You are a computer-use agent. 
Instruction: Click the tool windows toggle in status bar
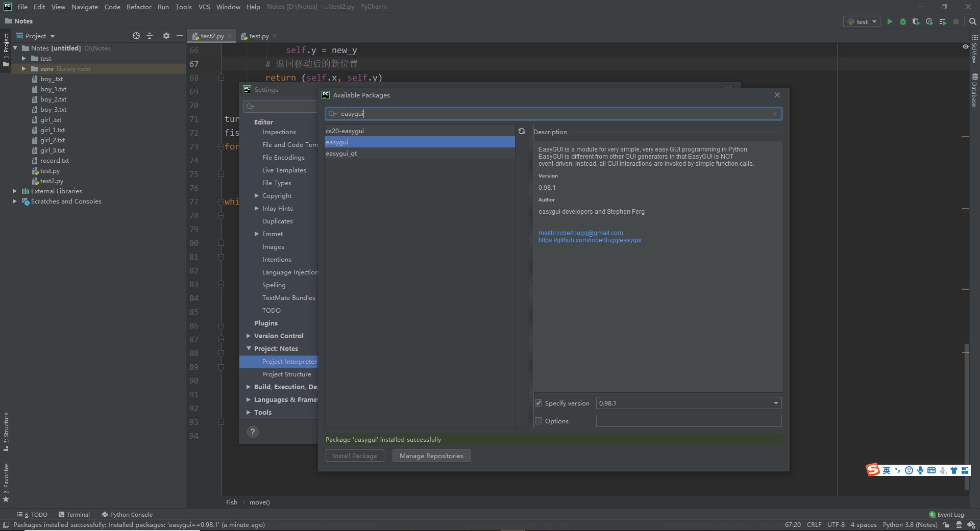point(6,525)
